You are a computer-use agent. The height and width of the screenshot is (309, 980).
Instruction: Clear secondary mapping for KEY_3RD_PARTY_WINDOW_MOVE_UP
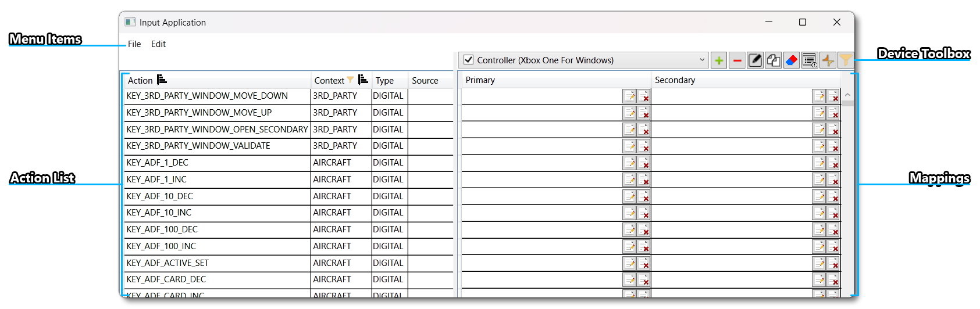click(x=833, y=113)
